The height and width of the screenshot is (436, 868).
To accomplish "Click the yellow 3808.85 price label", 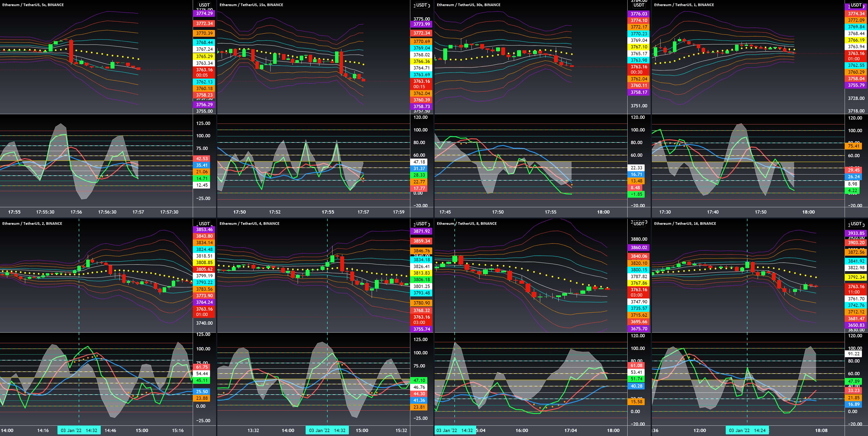I will coord(204,262).
